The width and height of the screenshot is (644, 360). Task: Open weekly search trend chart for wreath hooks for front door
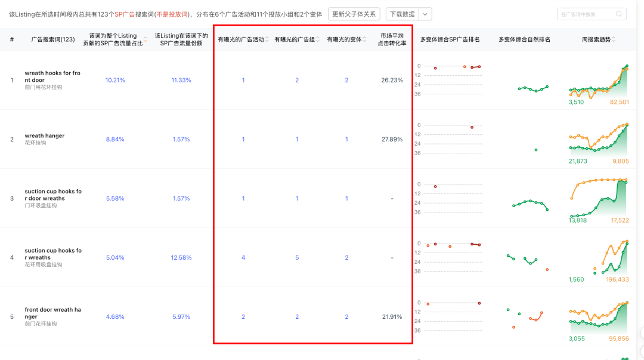pos(599,84)
